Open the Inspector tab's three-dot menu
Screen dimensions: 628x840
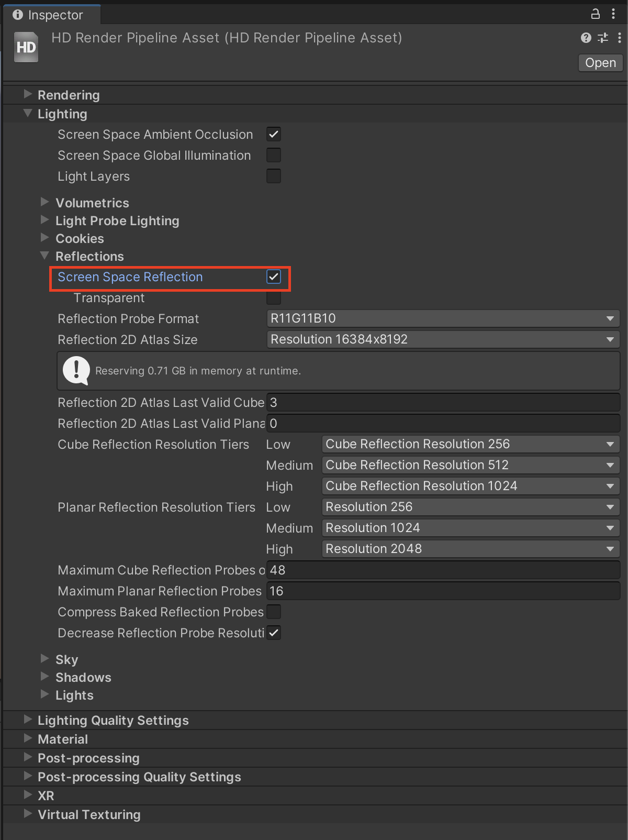(x=613, y=14)
